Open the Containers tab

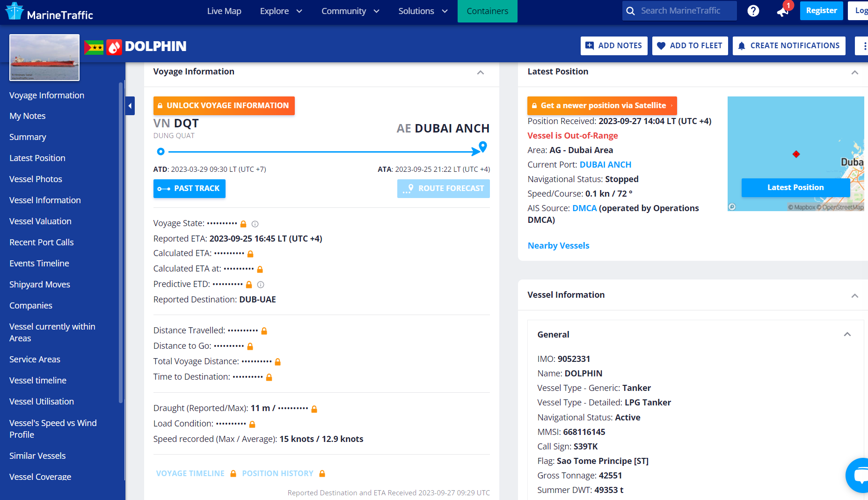(x=487, y=11)
